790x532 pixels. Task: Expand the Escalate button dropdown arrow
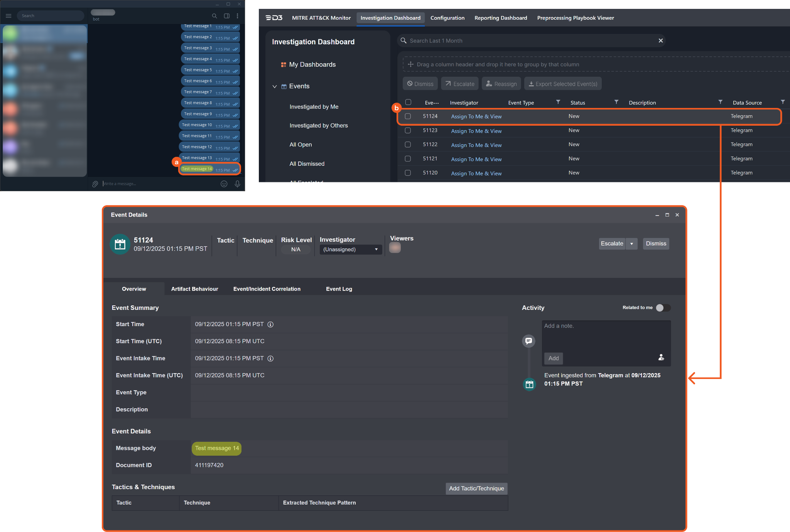[631, 244]
